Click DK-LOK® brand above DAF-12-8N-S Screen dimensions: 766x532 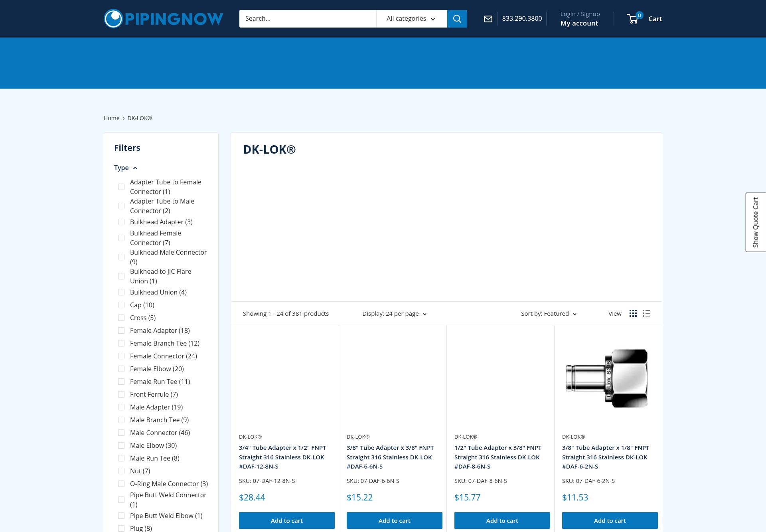[250, 437]
